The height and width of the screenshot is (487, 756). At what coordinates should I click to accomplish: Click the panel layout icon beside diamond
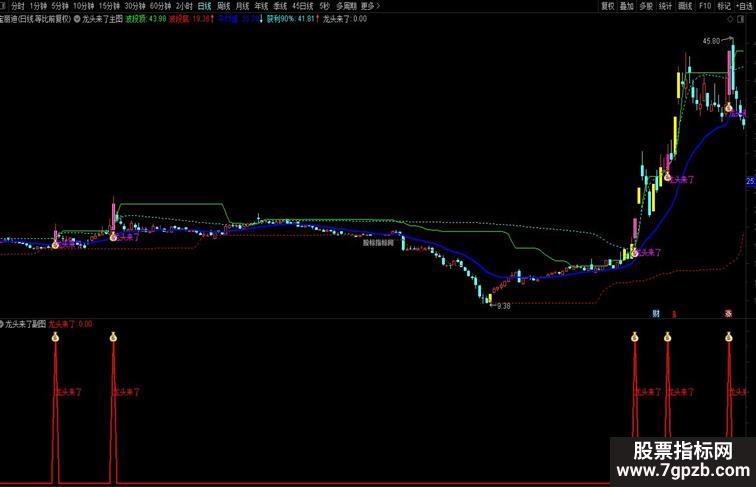[741, 19]
